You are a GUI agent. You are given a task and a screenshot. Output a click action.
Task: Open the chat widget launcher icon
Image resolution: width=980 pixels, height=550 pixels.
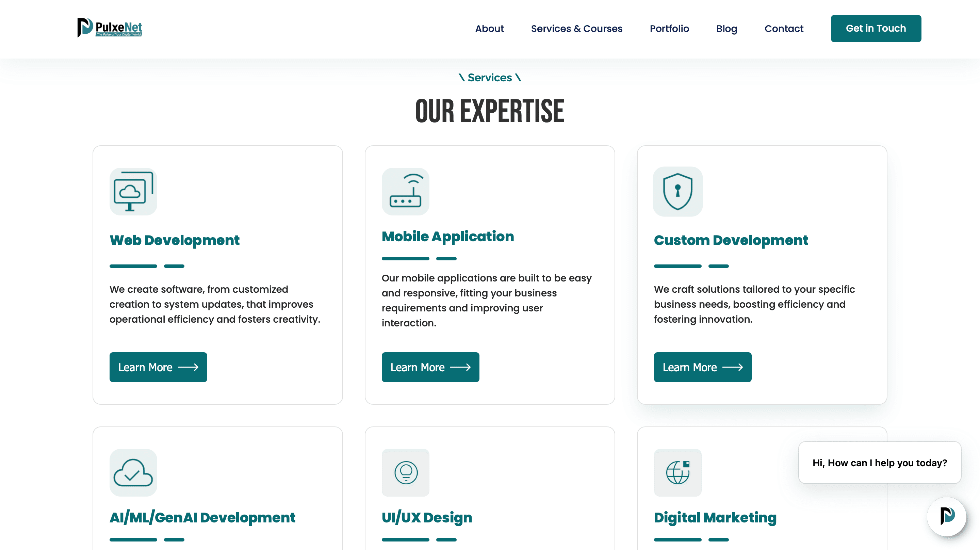[947, 516]
